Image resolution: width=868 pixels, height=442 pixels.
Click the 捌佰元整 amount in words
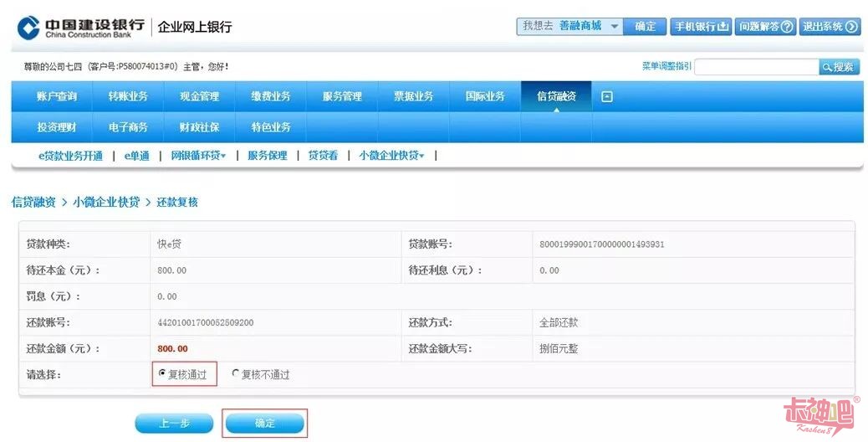[559, 349]
